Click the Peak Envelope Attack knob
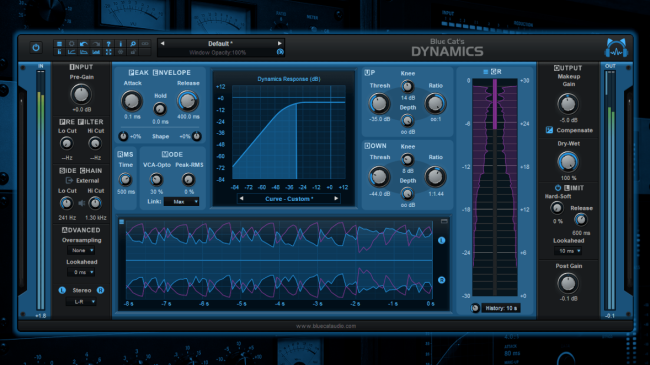 coord(132,101)
